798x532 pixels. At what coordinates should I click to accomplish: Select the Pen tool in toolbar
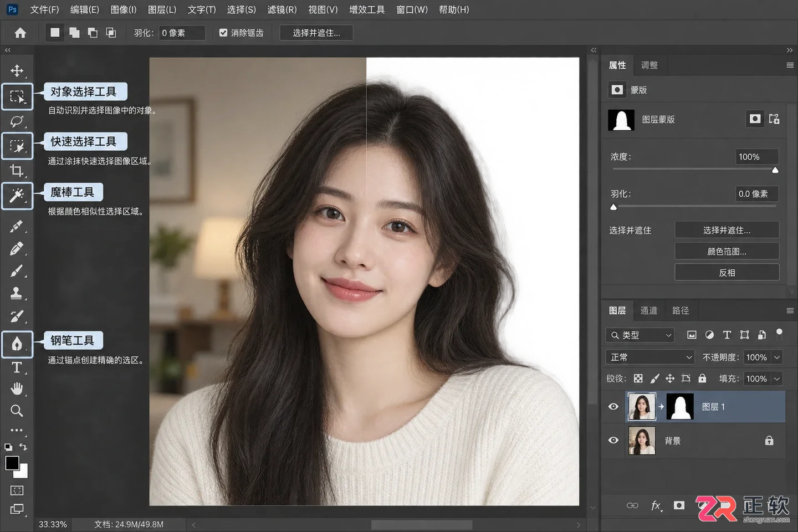(17, 344)
